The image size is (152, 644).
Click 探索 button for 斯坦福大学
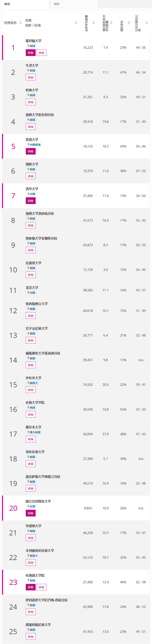pos(31,53)
